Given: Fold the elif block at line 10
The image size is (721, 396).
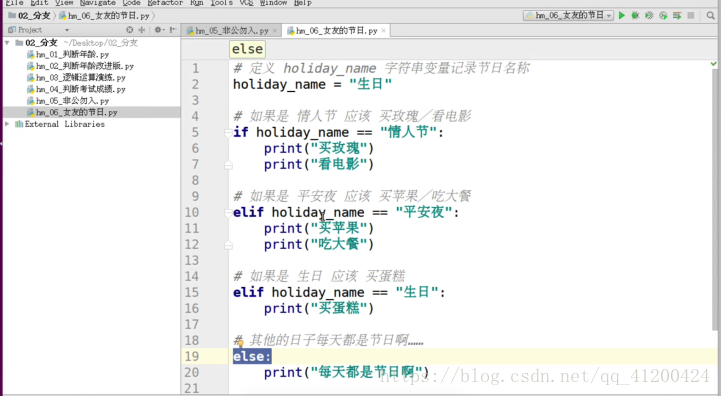Looking at the screenshot, I should [228, 213].
